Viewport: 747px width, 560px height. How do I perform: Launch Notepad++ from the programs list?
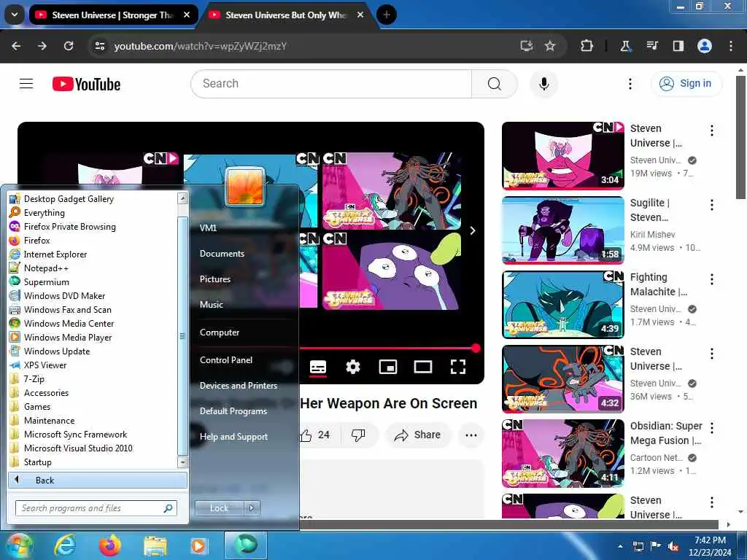click(x=46, y=268)
